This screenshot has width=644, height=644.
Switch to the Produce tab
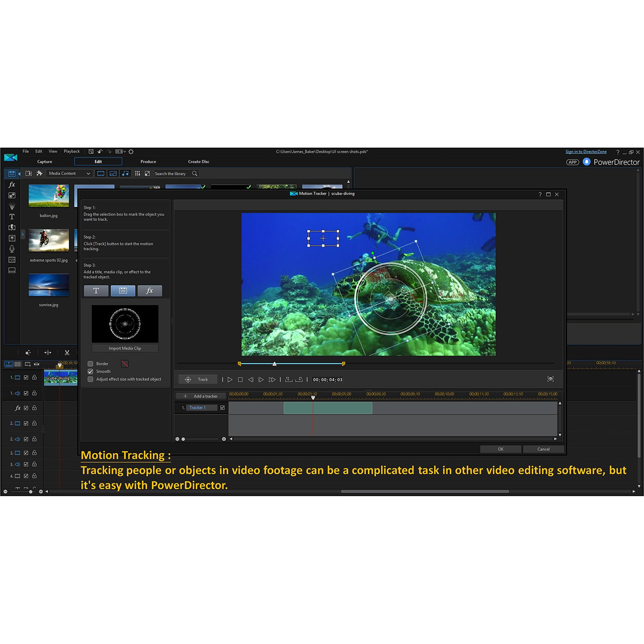click(x=148, y=162)
